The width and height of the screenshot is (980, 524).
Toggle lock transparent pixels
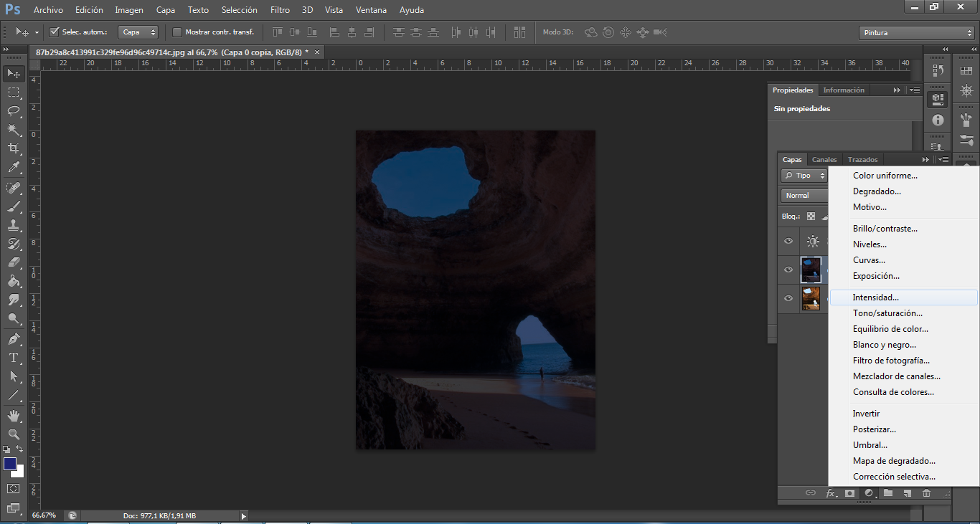coord(811,216)
